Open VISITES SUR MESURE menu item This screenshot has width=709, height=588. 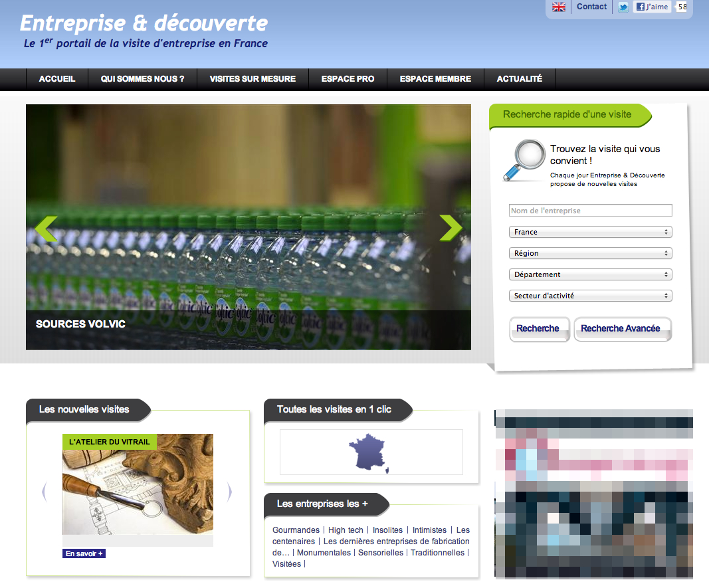click(x=253, y=79)
